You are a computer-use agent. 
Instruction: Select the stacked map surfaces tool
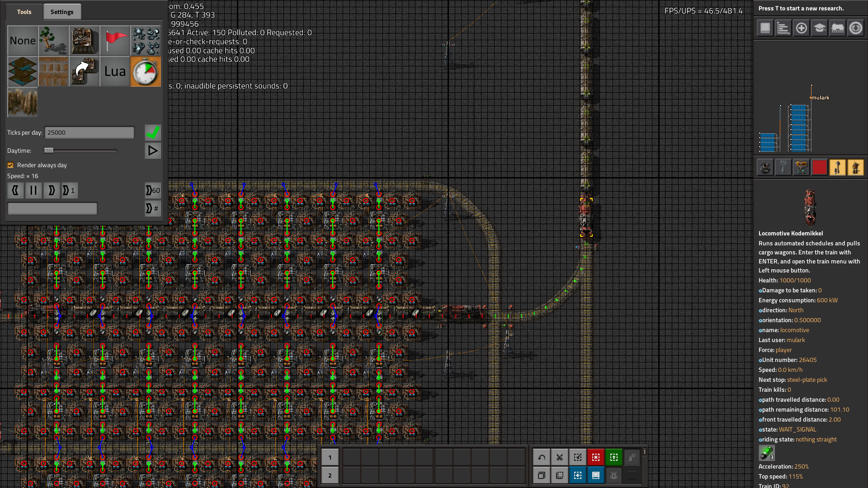(x=23, y=71)
